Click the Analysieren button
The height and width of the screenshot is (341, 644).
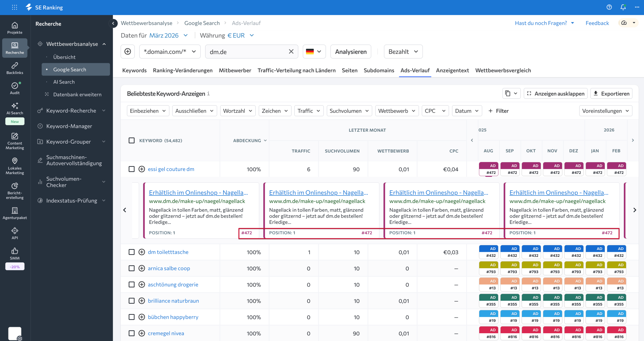(350, 51)
